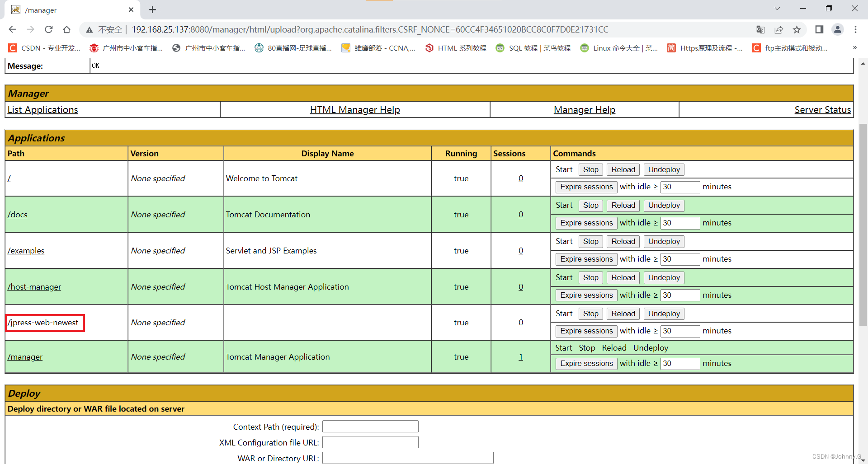Viewport: 868px width, 464px height.
Task: Open Manager Help link
Action: (x=585, y=110)
